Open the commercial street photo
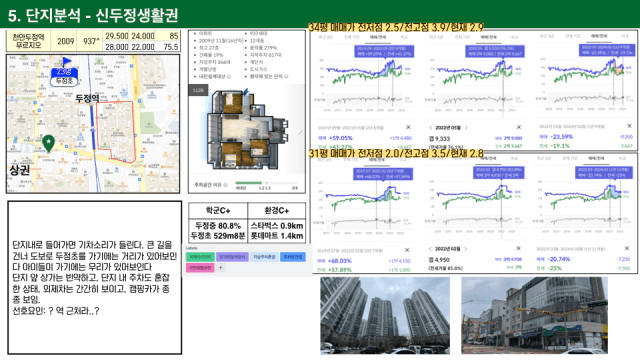The image size is (640, 360). (534, 315)
